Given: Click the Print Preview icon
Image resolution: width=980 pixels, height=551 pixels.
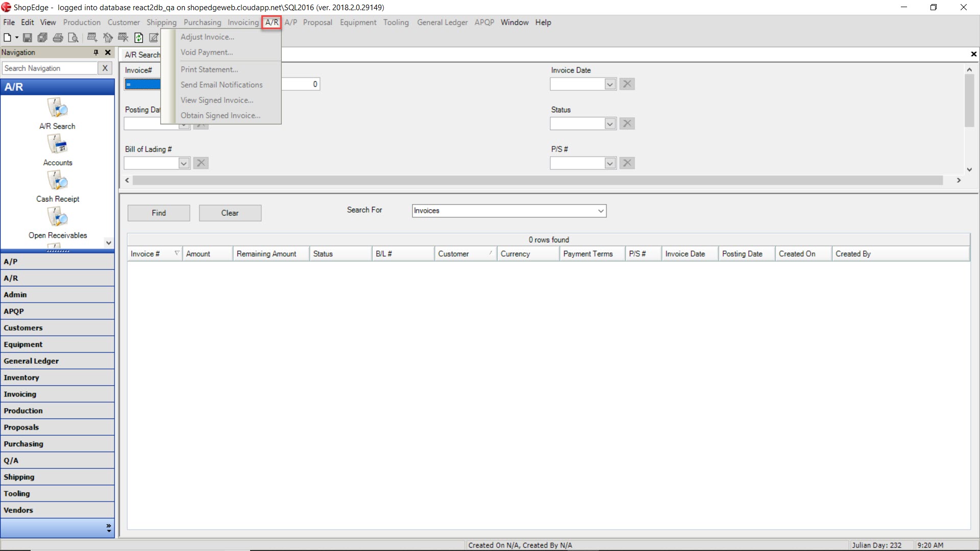Looking at the screenshot, I should pos(73,37).
